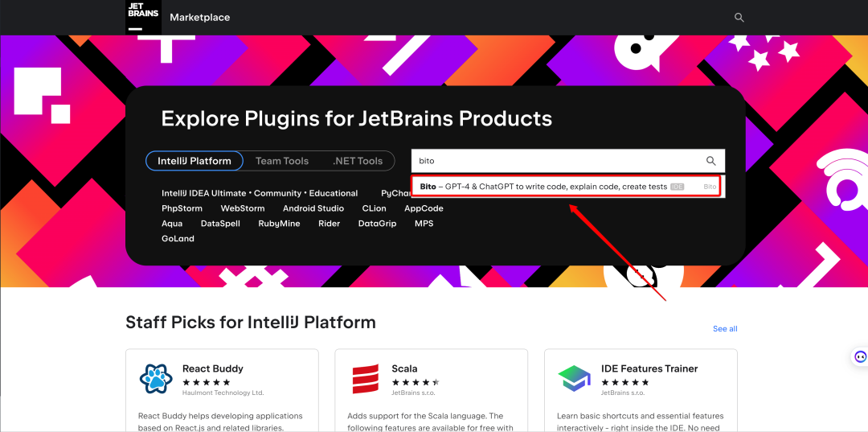Image resolution: width=868 pixels, height=432 pixels.
Task: Click the Explore Plugins for JetBrains Products heading
Action: [x=357, y=118]
